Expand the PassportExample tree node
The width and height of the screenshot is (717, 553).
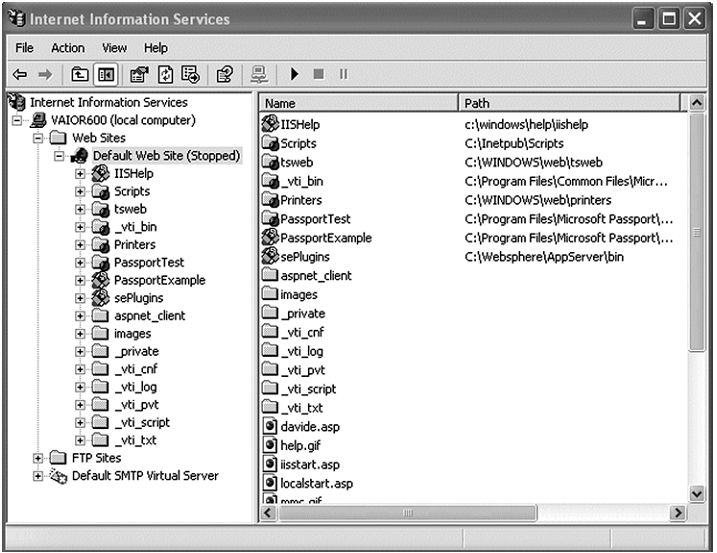point(80,280)
